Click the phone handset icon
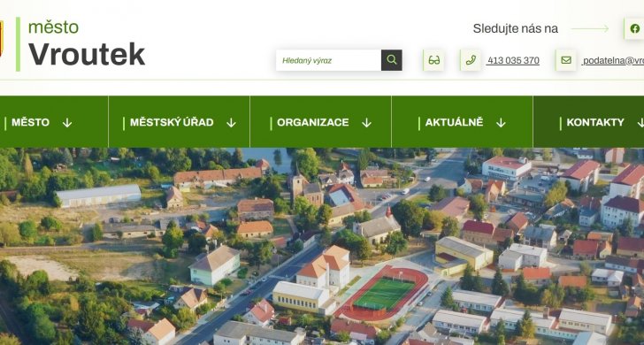 pyautogui.click(x=471, y=60)
